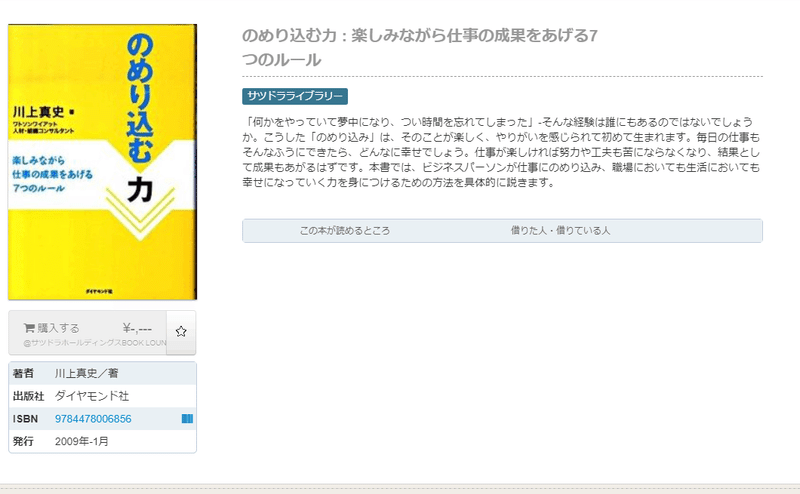The width and height of the screenshot is (800, 494).
Task: Click the ISBN row label
Action: 26,418
